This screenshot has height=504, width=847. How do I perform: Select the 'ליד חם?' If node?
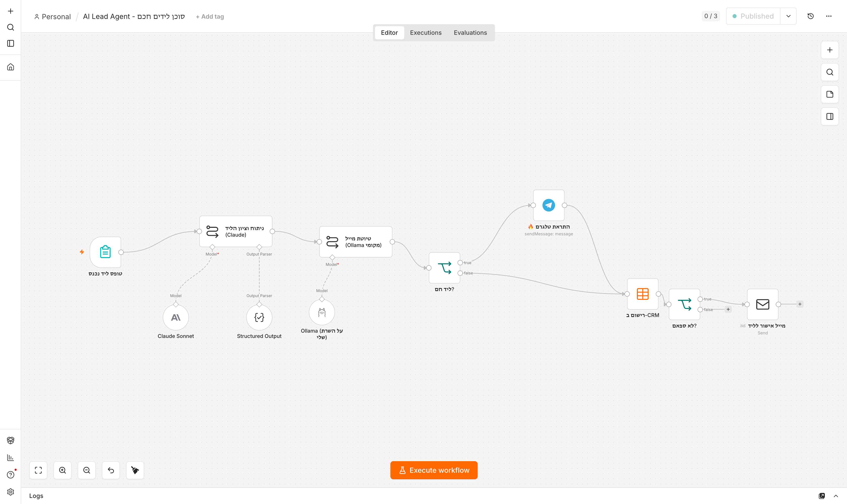coord(444,268)
